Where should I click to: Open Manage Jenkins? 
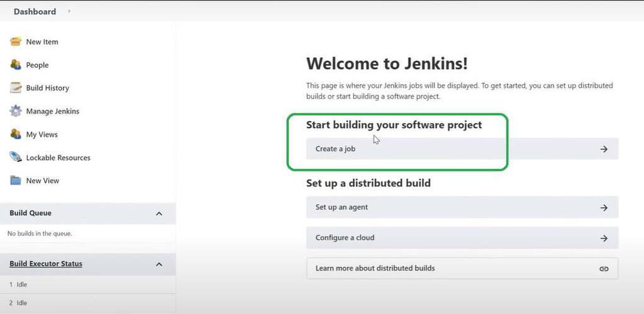coord(53,111)
